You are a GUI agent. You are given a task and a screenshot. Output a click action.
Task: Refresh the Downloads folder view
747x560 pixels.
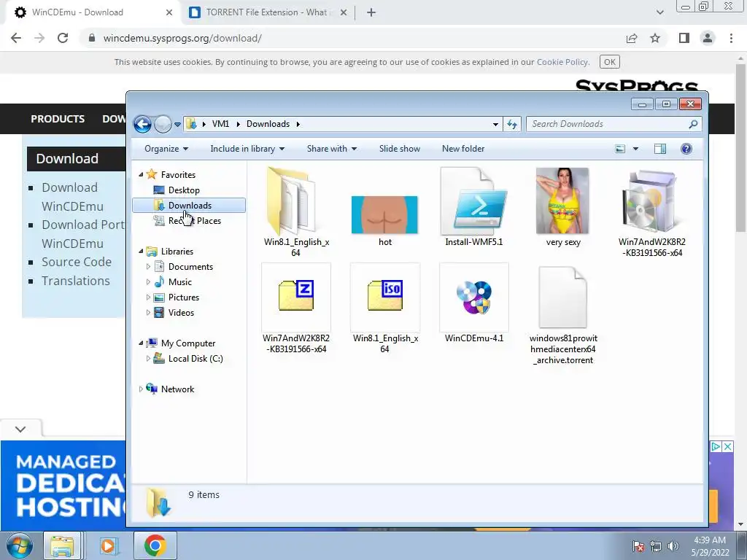click(512, 124)
